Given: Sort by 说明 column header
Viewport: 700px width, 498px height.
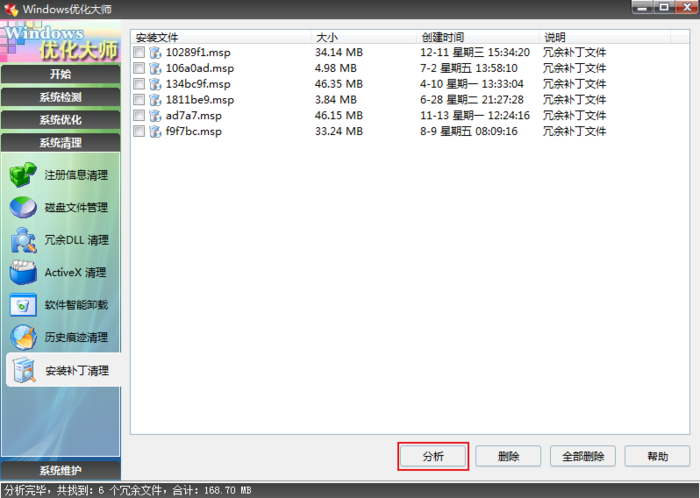Looking at the screenshot, I should tap(605, 37).
